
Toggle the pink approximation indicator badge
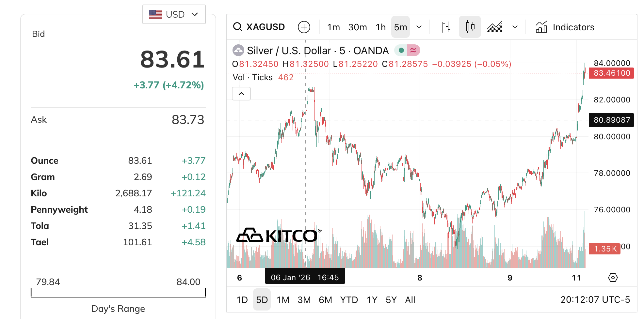click(x=413, y=51)
